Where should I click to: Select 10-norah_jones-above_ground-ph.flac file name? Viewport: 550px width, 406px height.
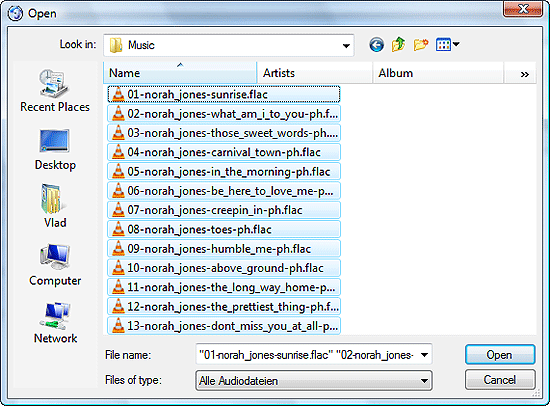[x=225, y=268]
